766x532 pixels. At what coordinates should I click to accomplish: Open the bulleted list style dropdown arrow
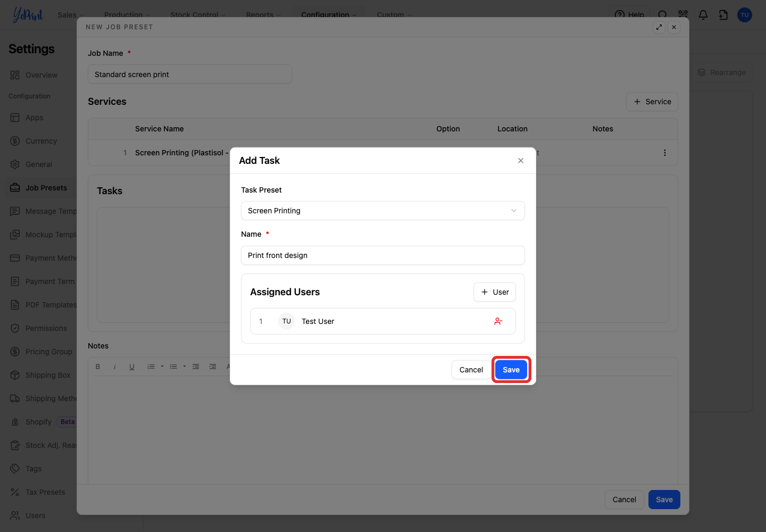click(x=185, y=367)
